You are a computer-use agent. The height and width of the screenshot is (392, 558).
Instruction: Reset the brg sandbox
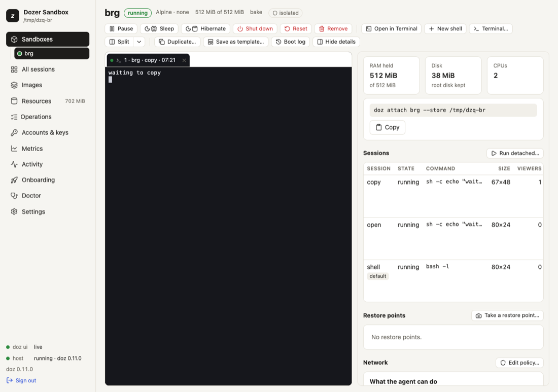296,28
